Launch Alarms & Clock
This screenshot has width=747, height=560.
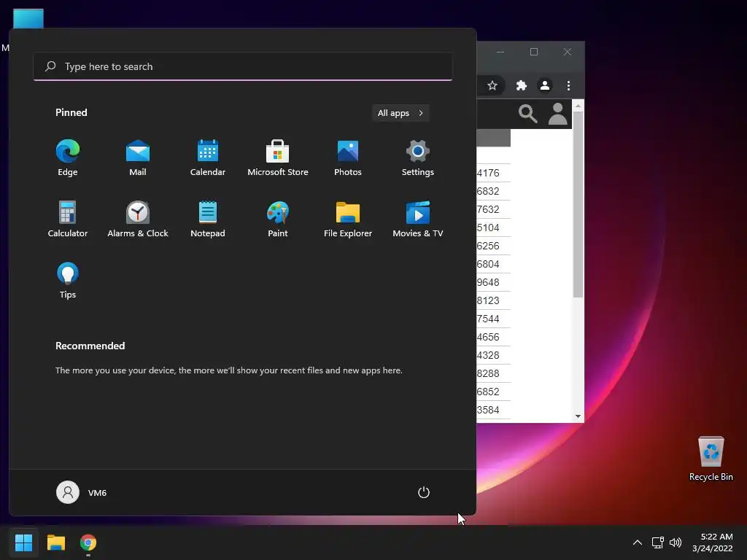click(x=138, y=219)
